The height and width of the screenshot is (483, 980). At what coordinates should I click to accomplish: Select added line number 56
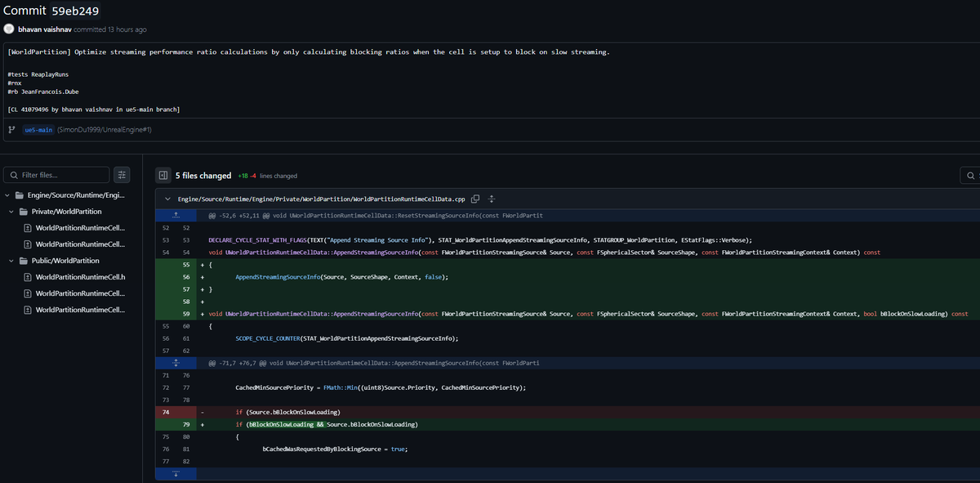point(186,277)
